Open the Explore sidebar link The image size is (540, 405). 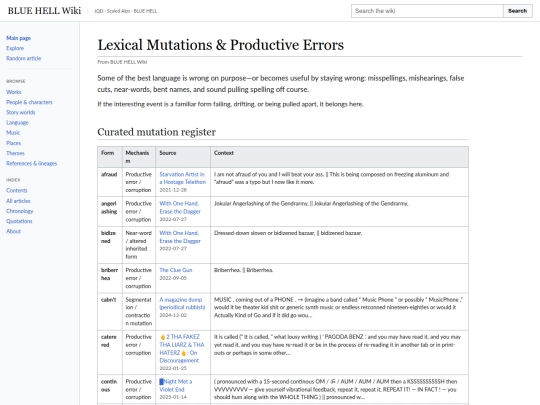tap(15, 48)
